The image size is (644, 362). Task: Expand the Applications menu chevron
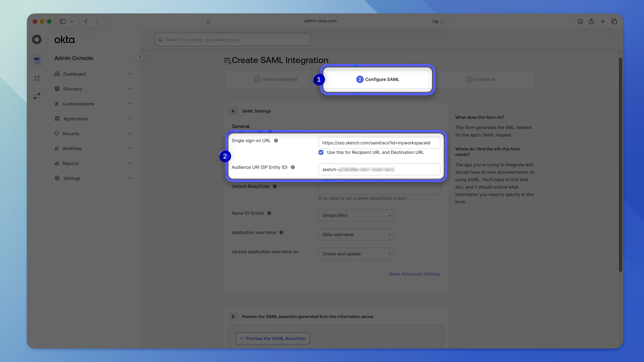tap(130, 119)
